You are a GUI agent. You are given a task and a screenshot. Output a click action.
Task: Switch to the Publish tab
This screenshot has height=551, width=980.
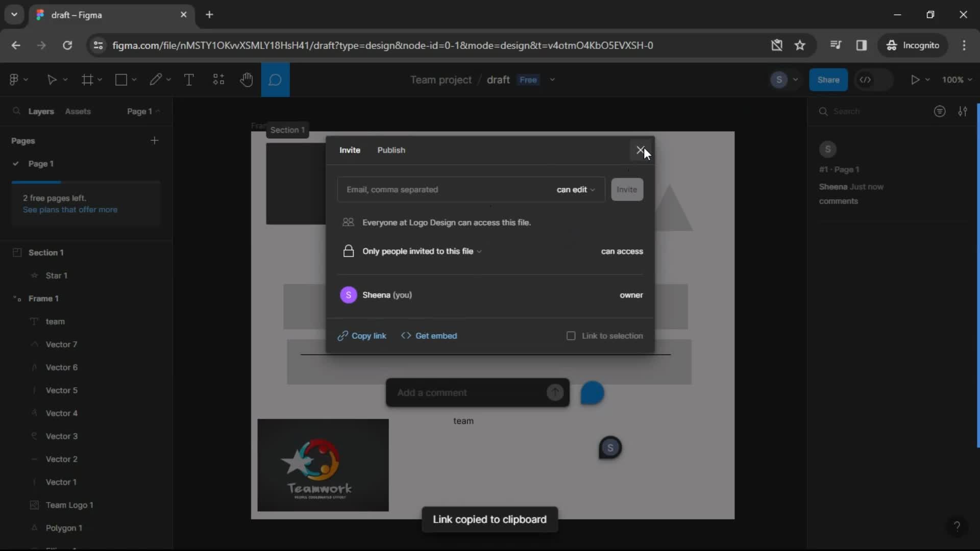pos(390,150)
